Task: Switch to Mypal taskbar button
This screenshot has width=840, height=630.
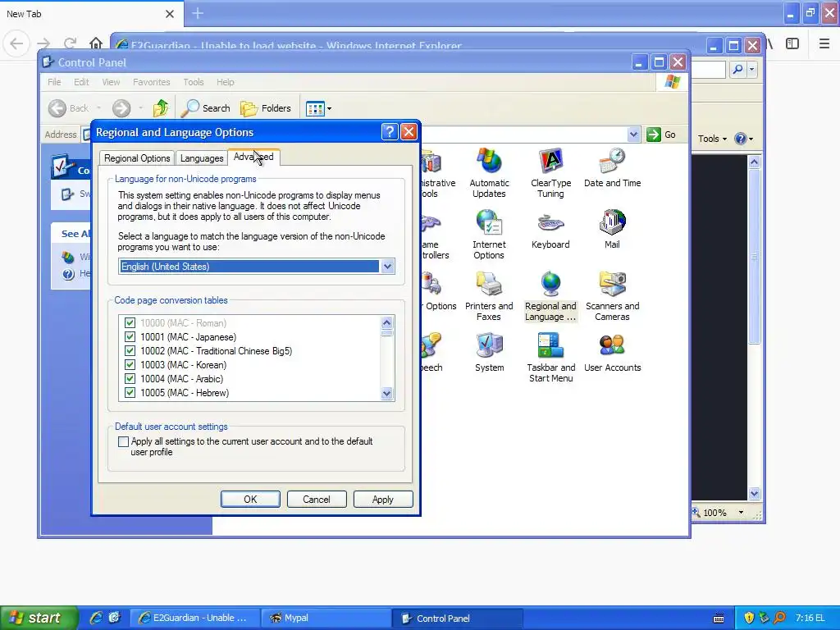Action: pos(326,619)
